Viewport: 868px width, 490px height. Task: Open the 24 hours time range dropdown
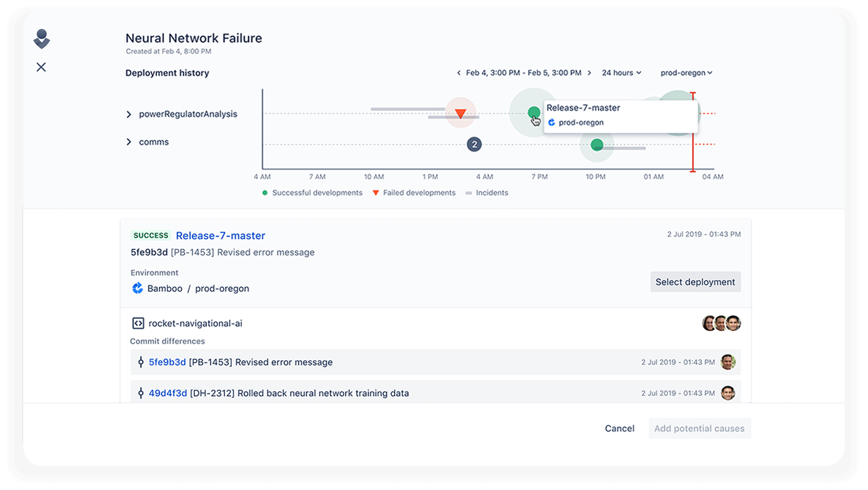click(x=621, y=73)
